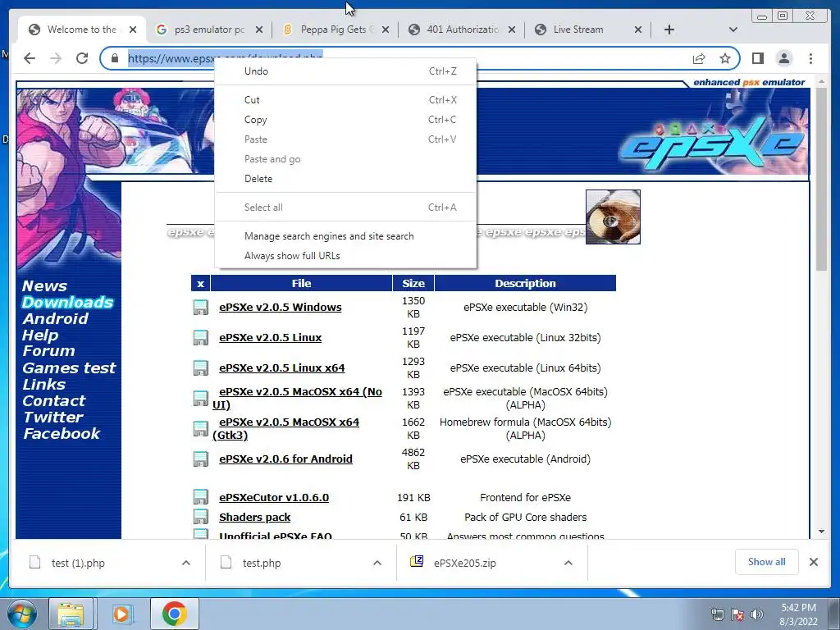Open the Chrome profile avatar
The width and height of the screenshot is (840, 630).
(783, 58)
